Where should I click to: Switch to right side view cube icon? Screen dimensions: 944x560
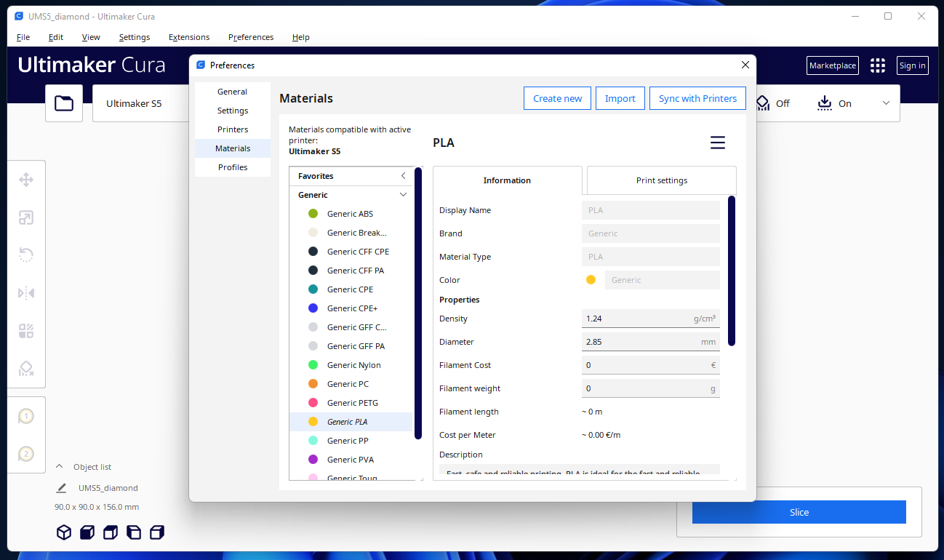157,532
